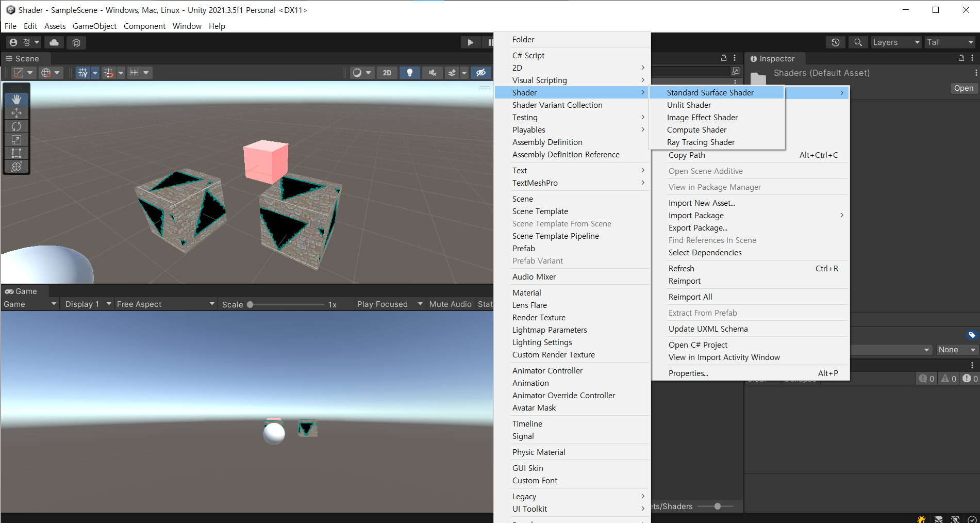
Task: Toggle scene lighting lightbulb
Action: click(x=410, y=73)
